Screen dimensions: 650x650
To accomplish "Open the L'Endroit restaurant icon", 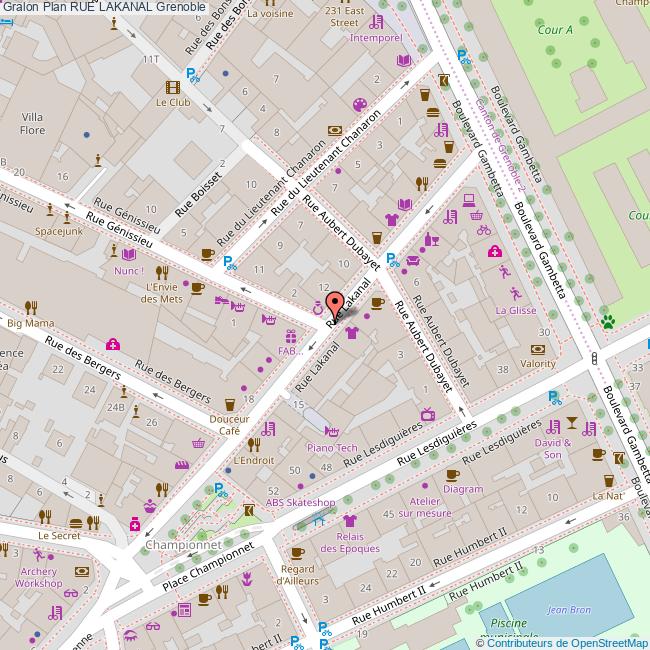I will coord(253,444).
